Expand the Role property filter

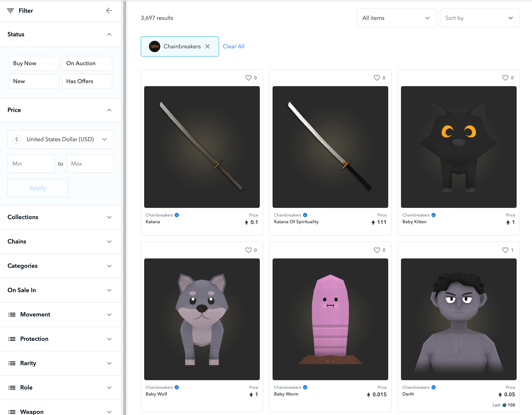point(61,388)
